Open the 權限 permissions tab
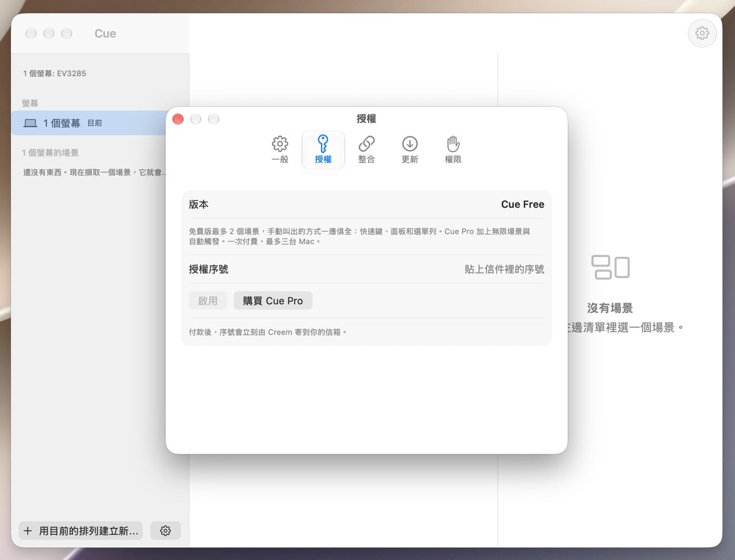This screenshot has height=560, width=735. pyautogui.click(x=453, y=150)
